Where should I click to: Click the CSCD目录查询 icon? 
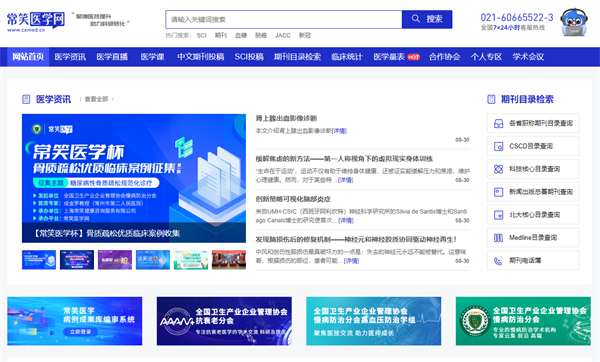coord(499,146)
